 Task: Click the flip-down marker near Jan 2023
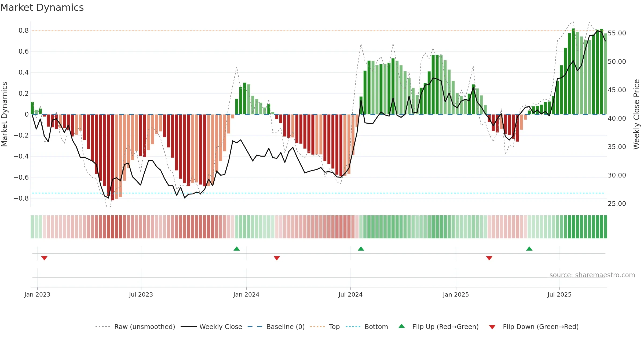click(x=44, y=258)
